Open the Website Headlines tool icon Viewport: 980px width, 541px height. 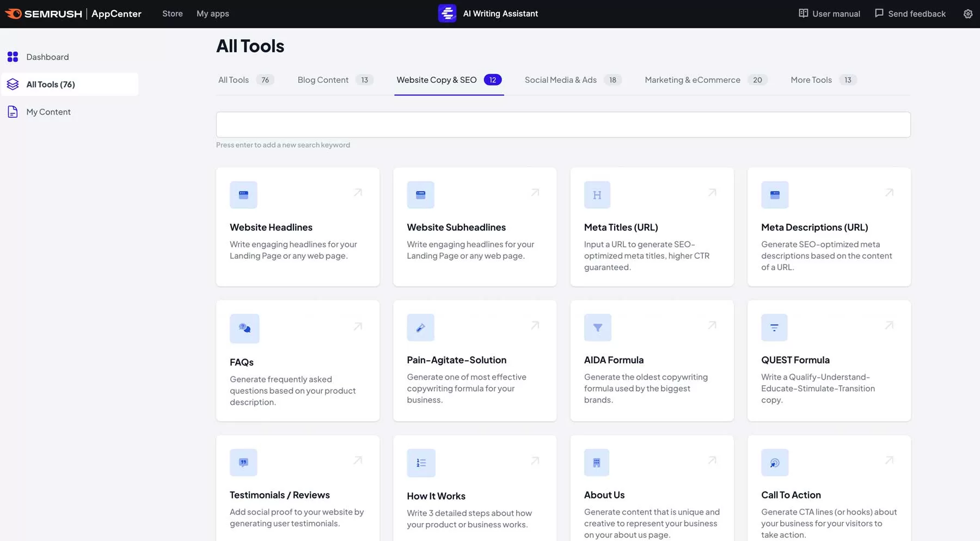243,195
